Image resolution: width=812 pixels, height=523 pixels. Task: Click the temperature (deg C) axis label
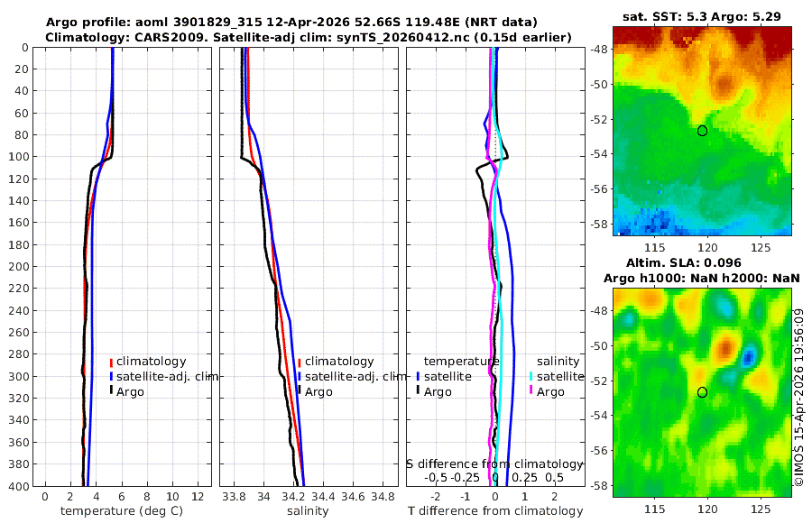[122, 511]
